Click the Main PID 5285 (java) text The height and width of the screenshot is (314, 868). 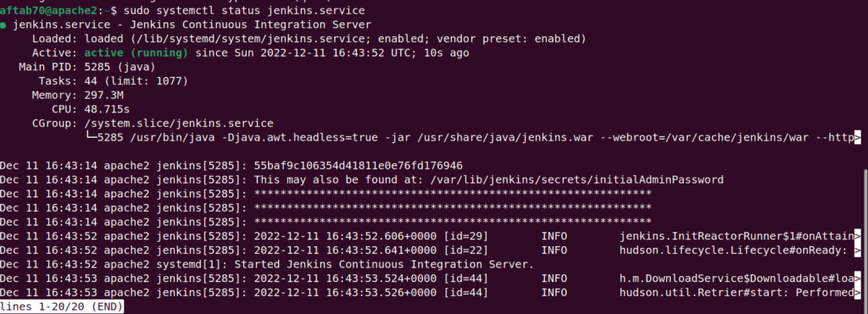(x=87, y=68)
